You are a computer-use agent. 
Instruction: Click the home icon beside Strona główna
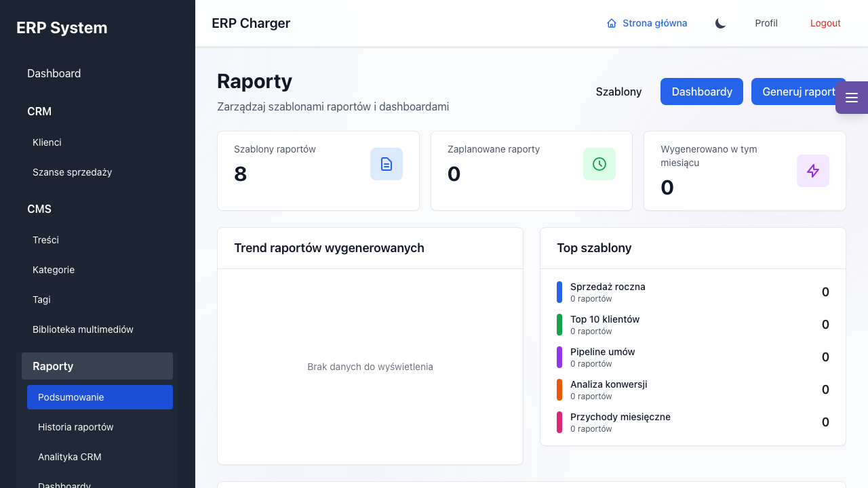(612, 23)
